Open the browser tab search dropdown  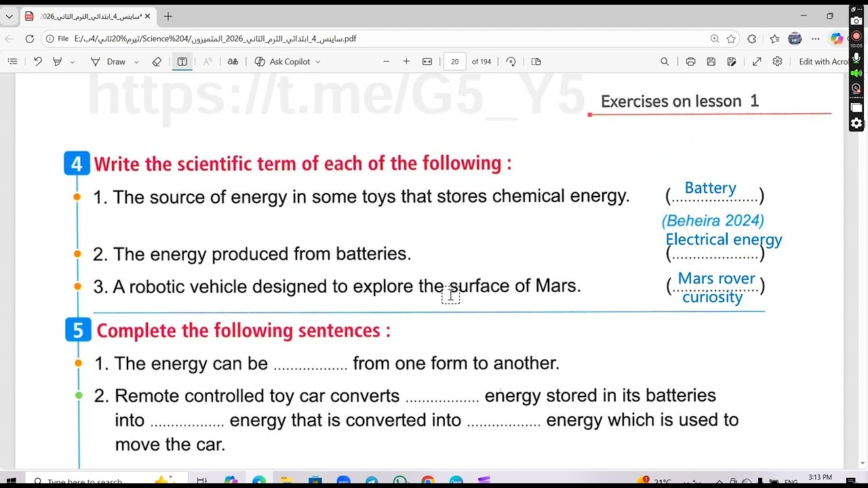(x=9, y=16)
